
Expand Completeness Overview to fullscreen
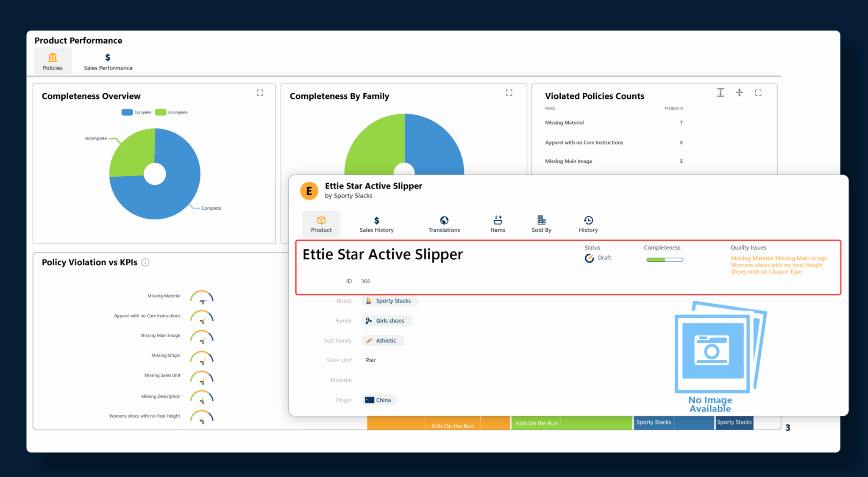pyautogui.click(x=259, y=92)
